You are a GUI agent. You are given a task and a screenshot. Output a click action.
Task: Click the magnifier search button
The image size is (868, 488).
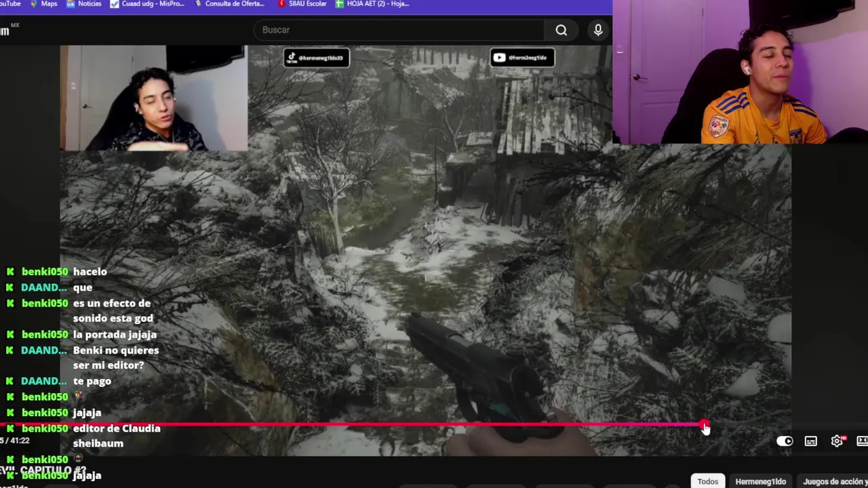pyautogui.click(x=561, y=30)
